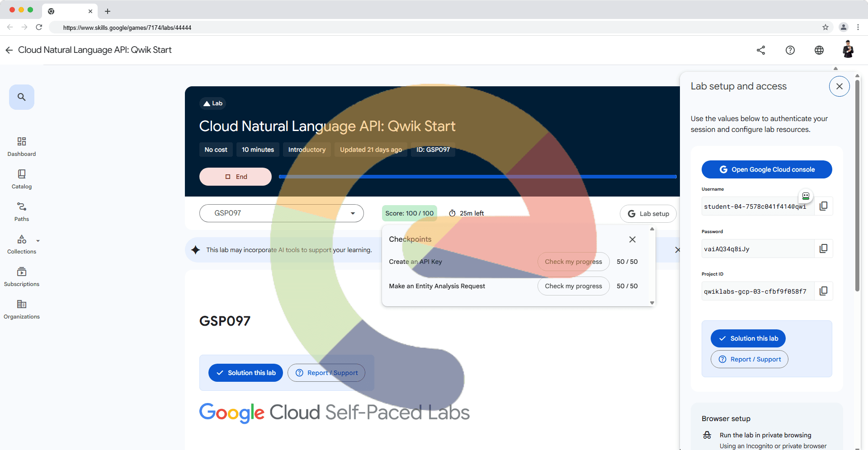
Task: Dismiss the AI tools notice banner
Action: tap(677, 250)
